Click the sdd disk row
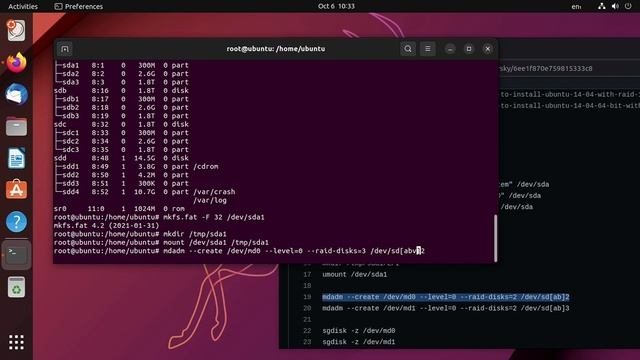 coord(121,158)
